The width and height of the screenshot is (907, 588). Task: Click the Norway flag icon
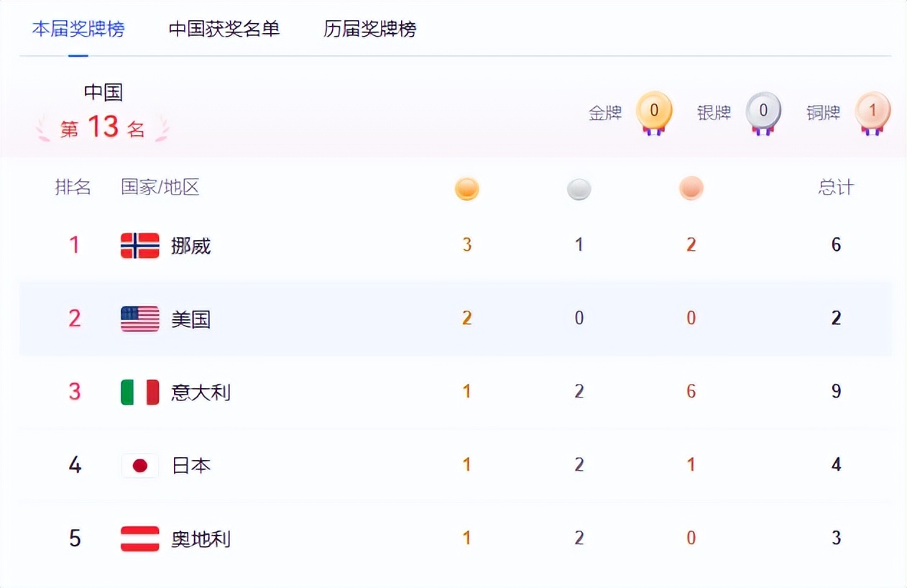pos(139,246)
